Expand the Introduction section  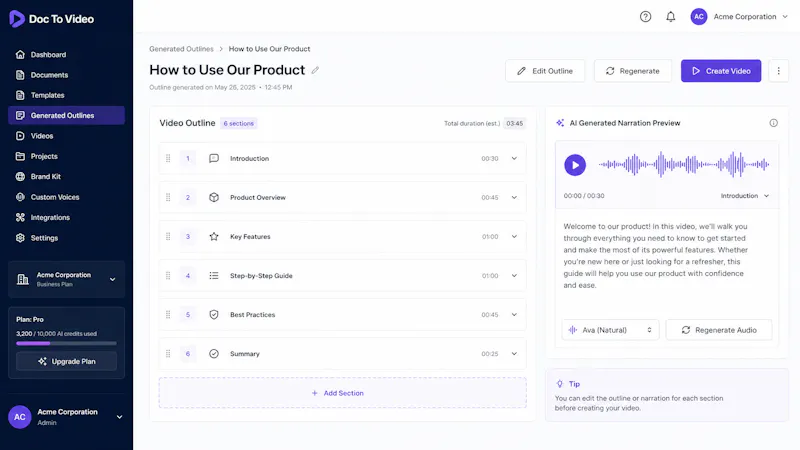514,159
